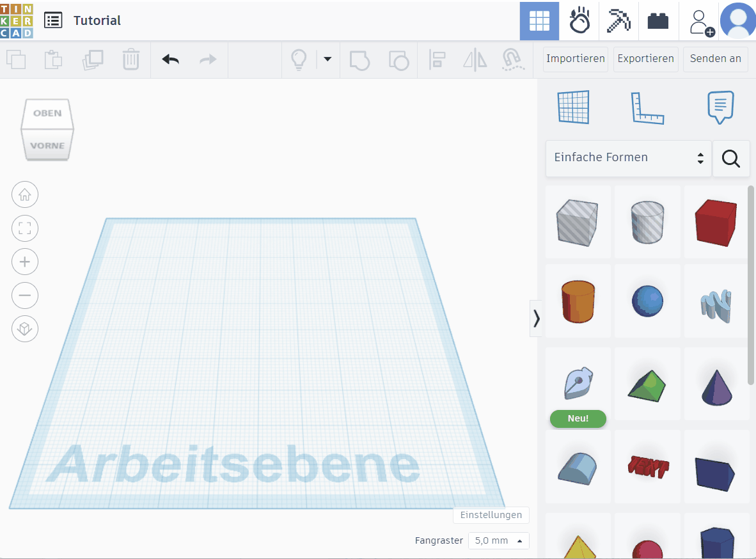Image resolution: width=756 pixels, height=559 pixels.
Task: Undo the last action
Action: [x=170, y=59]
